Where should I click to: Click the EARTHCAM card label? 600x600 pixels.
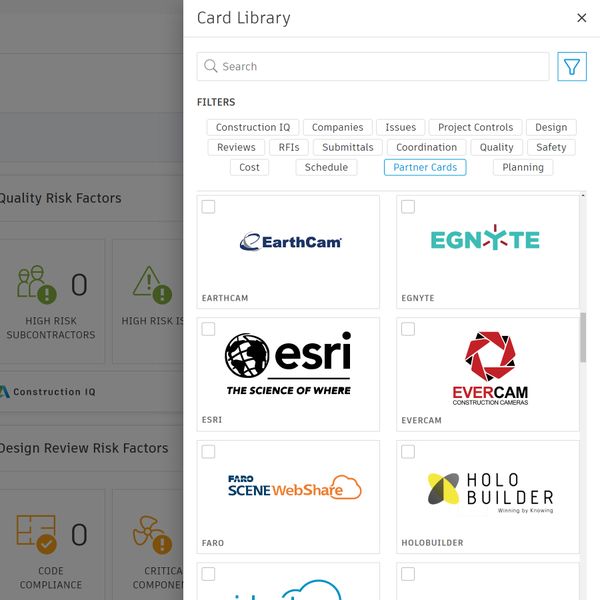tap(225, 298)
